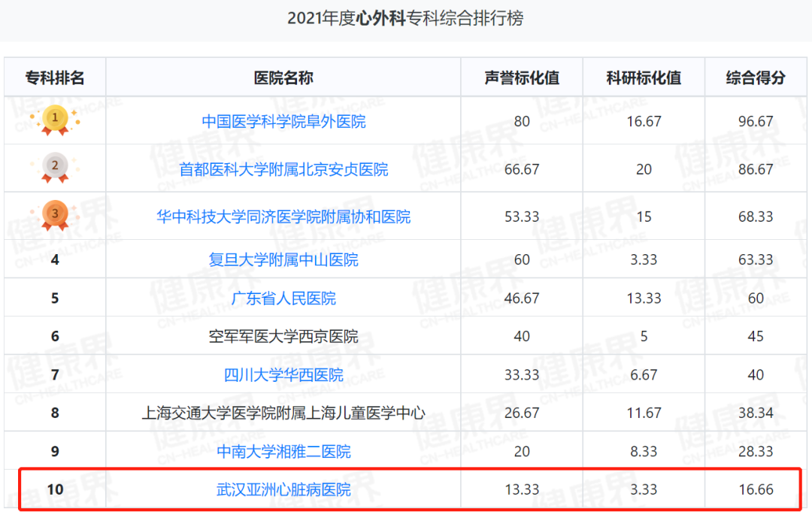Image resolution: width=812 pixels, height=512 pixels.
Task: Click the 专科排名 column header
Action: pos(55,77)
